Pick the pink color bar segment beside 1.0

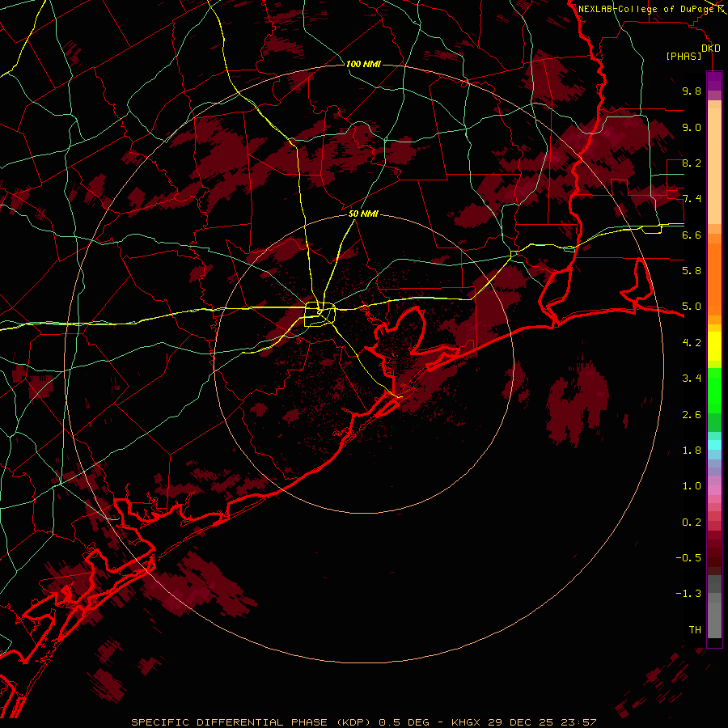714,490
